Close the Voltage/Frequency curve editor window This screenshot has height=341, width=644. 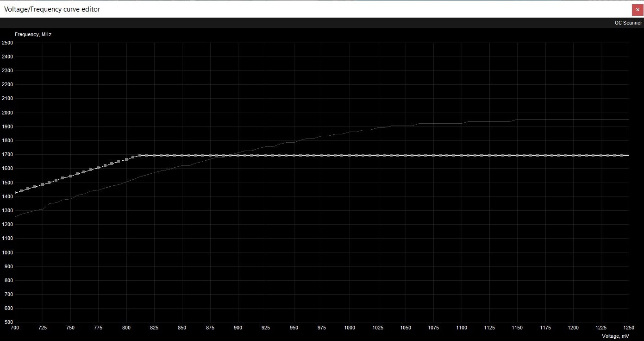coord(638,9)
